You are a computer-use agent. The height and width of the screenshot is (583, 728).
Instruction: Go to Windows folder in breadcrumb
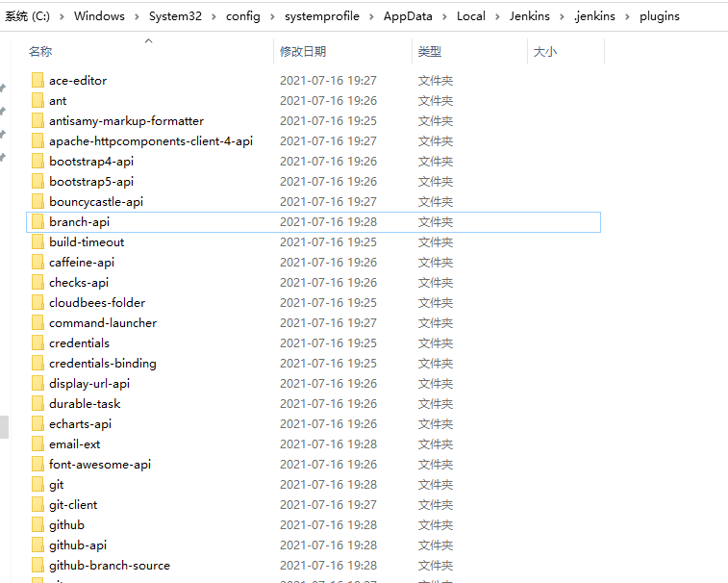tap(99, 16)
